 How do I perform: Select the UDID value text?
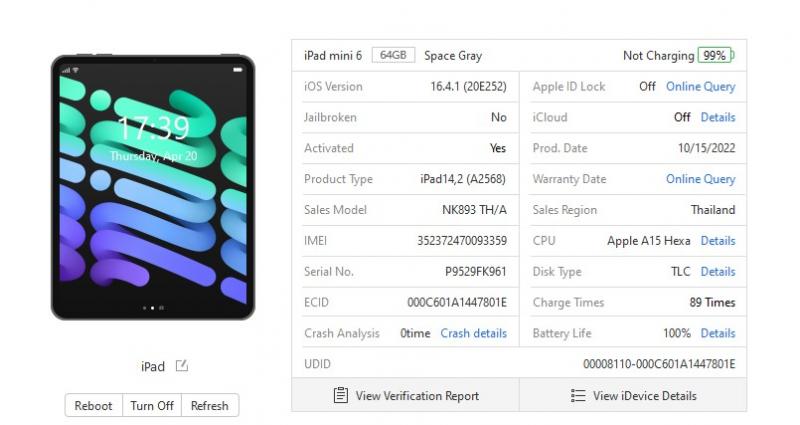[x=659, y=364]
